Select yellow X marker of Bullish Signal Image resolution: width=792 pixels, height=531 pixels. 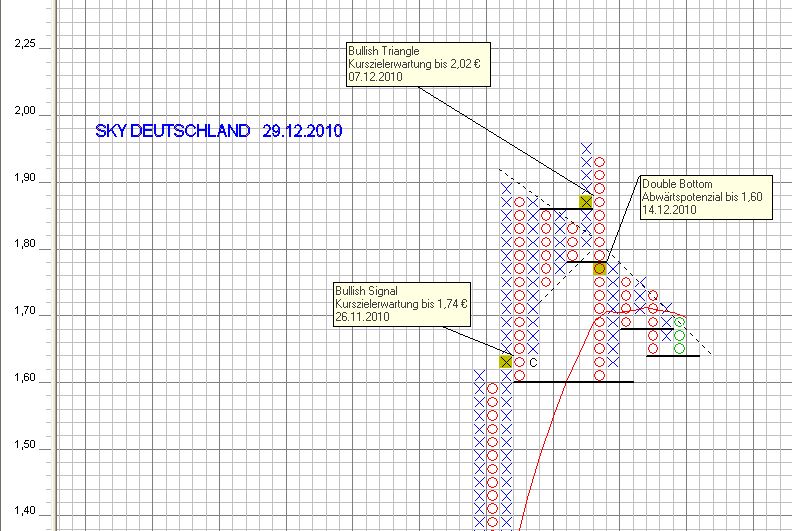click(x=506, y=362)
